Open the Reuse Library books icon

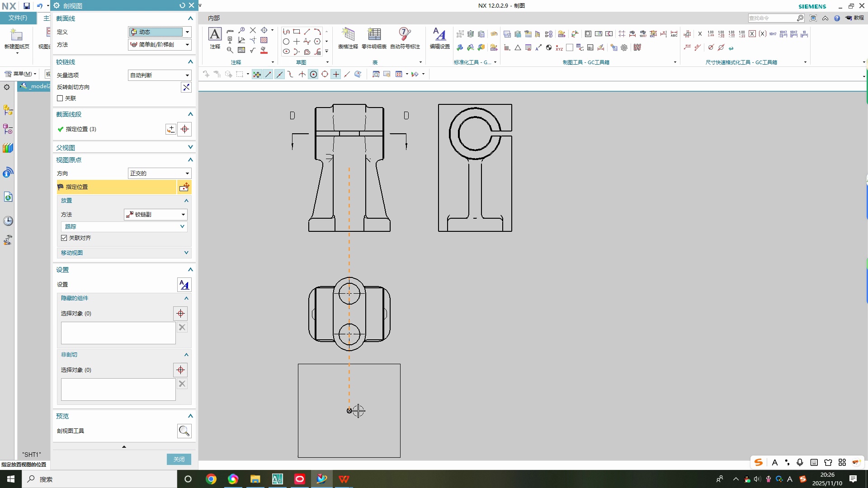(x=8, y=148)
